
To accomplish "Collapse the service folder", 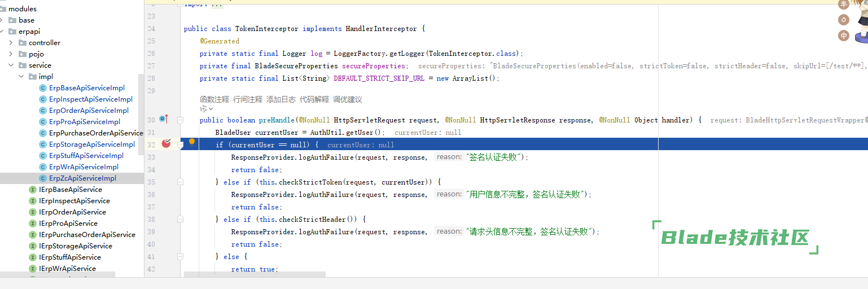I will 11,65.
